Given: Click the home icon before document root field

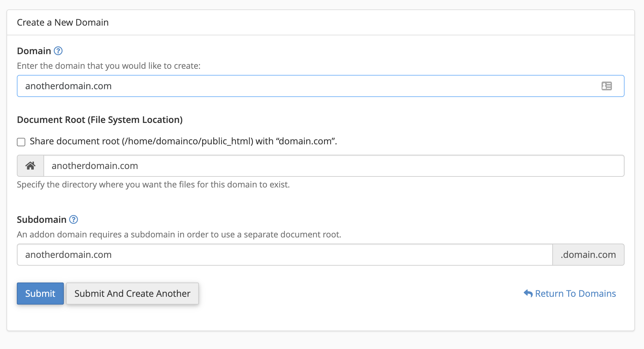Looking at the screenshot, I should click(30, 166).
